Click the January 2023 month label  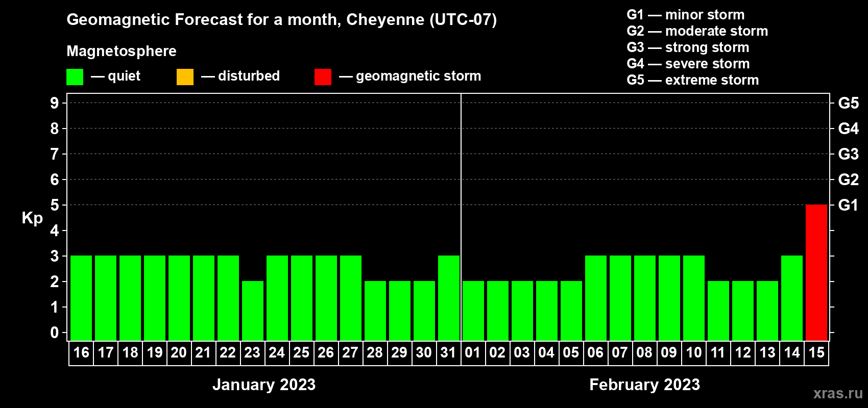264,385
